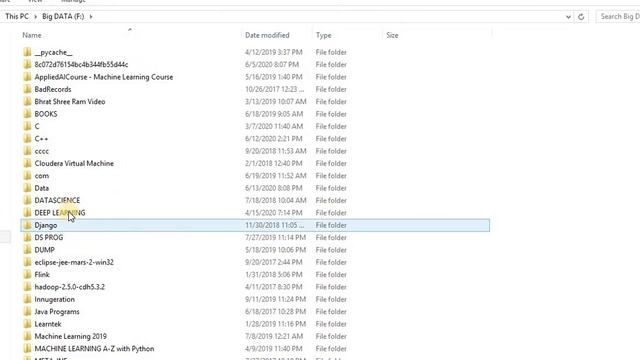640x360 pixels.
Task: Click the __pycache__ folder icon
Action: point(27,52)
